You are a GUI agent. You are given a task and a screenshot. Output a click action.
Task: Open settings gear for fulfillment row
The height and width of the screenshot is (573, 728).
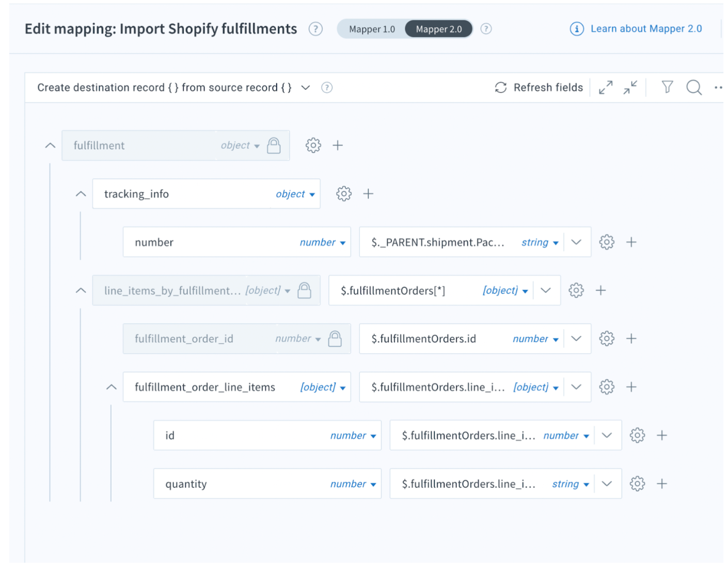[x=313, y=146]
